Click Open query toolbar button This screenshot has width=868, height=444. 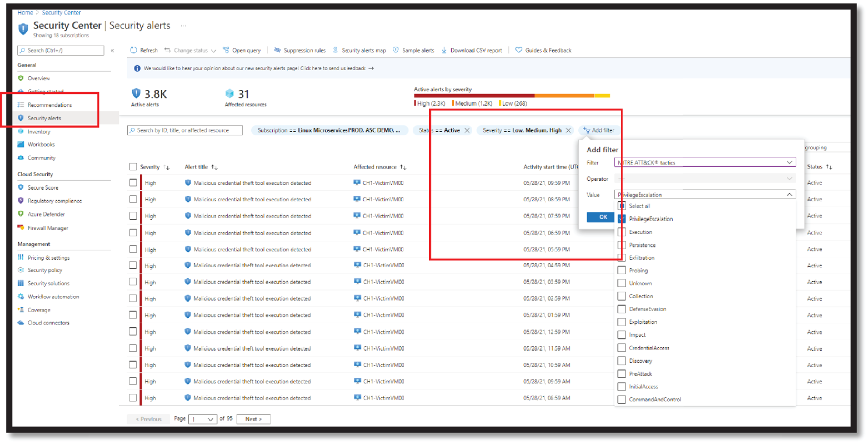[x=241, y=50]
